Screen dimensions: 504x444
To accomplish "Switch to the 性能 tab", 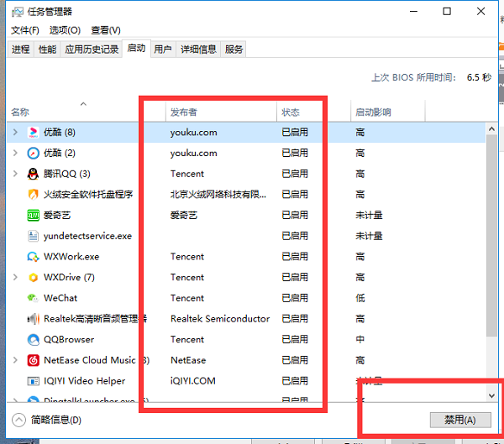I will (47, 50).
